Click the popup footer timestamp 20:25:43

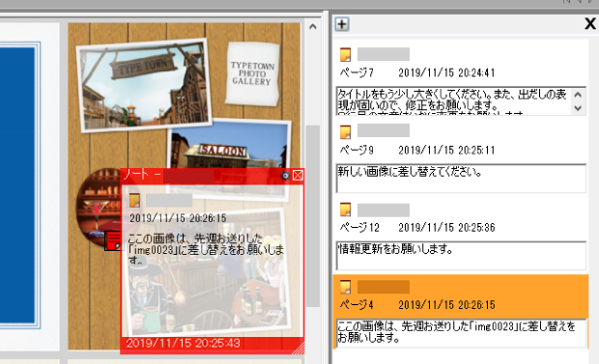coord(184,343)
